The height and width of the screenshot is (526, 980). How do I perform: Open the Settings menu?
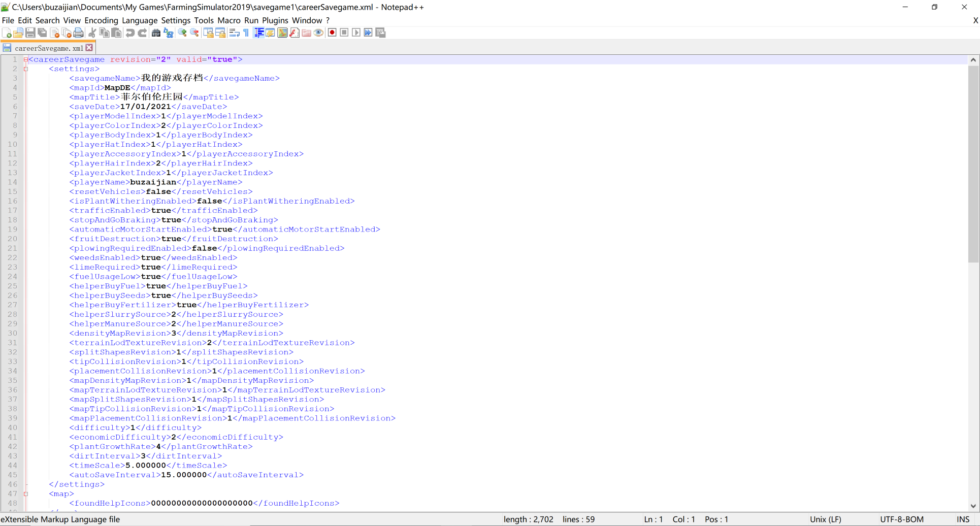(x=176, y=20)
